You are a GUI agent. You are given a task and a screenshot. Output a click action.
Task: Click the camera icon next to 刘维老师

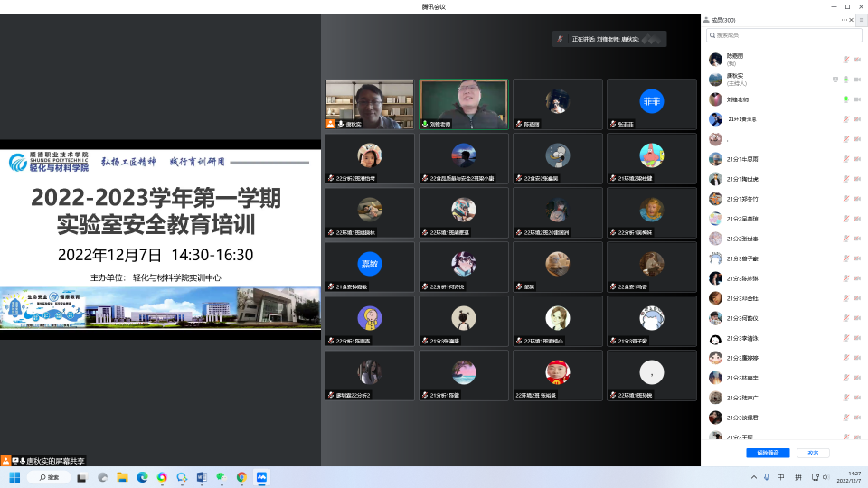click(x=856, y=99)
